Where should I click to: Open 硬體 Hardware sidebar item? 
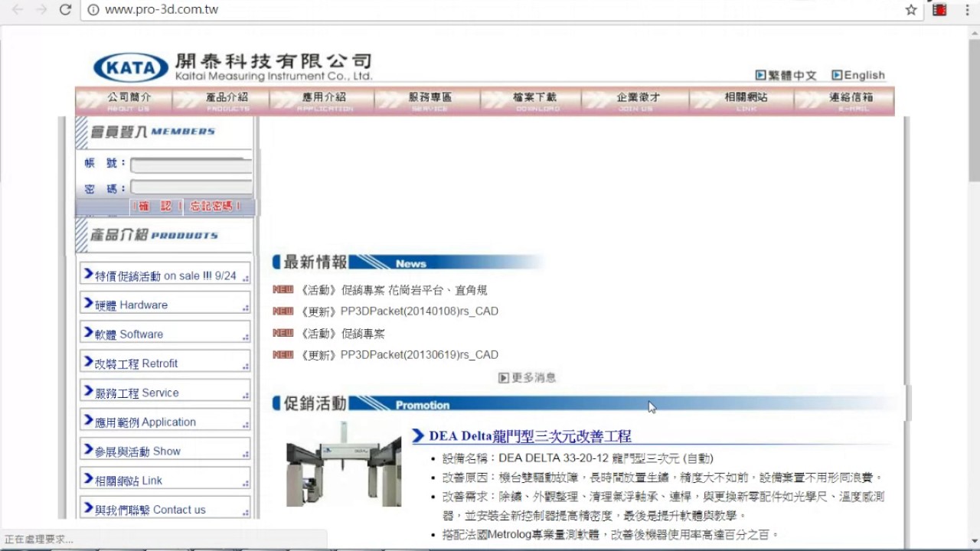(x=165, y=303)
